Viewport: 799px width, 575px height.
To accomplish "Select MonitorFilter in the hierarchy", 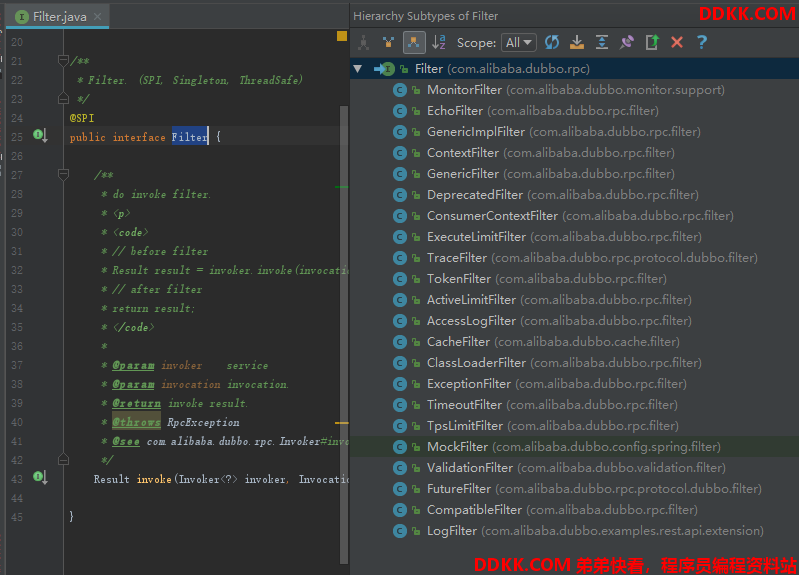I will point(576,90).
